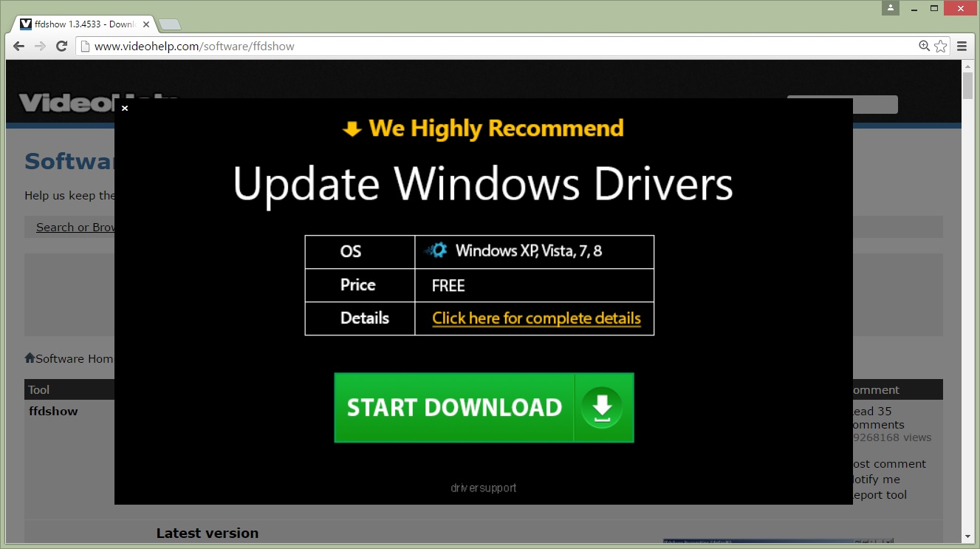Image resolution: width=980 pixels, height=549 pixels.
Task: Click the VideoHelp header search field
Action: [842, 104]
